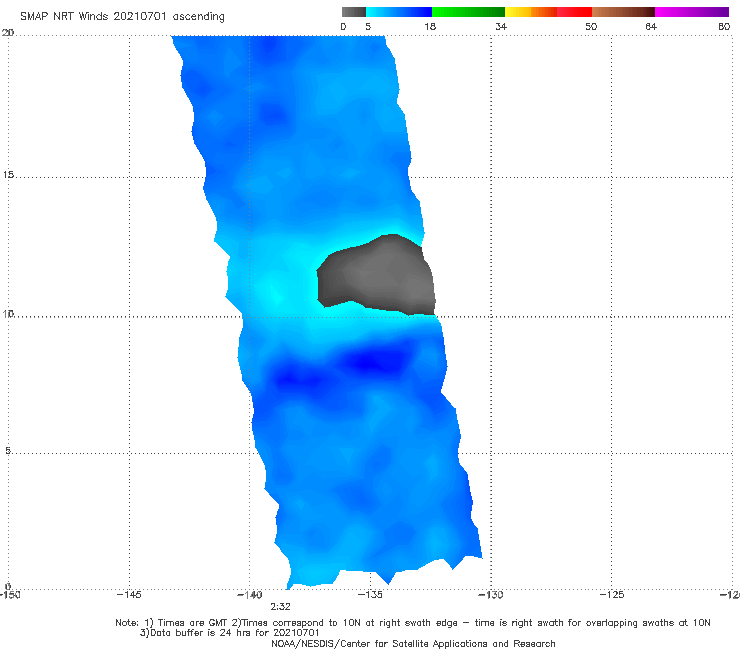
Task: Click the longitude axis label '-135'
Action: 370,595
